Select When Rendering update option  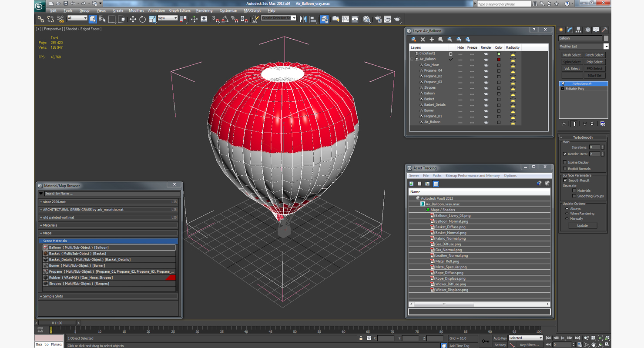tap(567, 214)
